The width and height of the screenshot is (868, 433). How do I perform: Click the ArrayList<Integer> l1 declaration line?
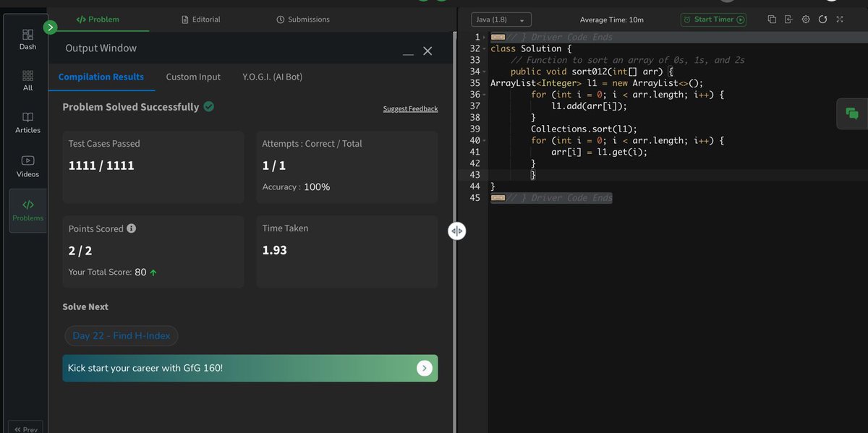tap(597, 83)
